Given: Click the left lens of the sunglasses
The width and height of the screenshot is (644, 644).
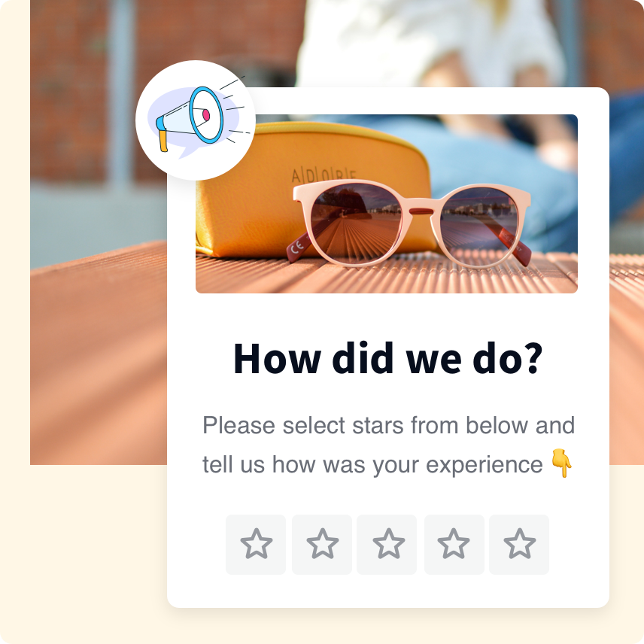Looking at the screenshot, I should point(356,223).
